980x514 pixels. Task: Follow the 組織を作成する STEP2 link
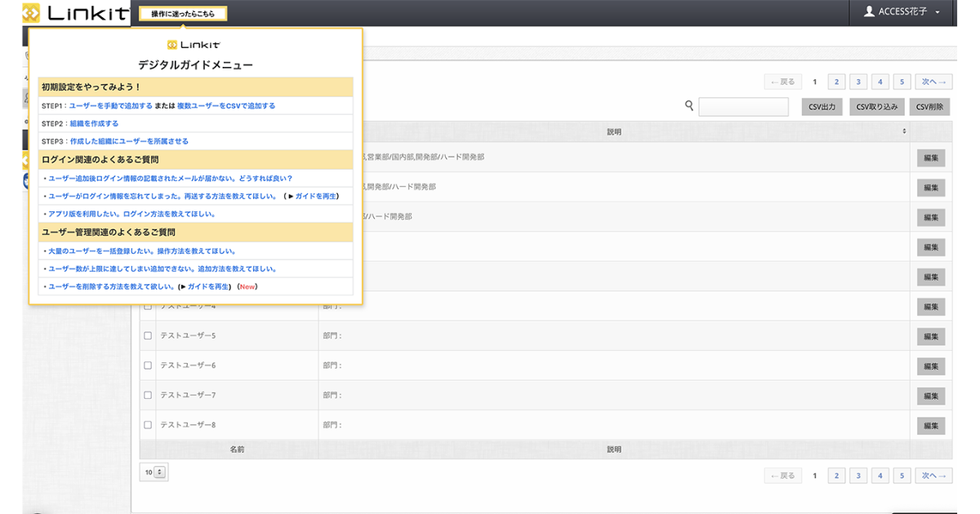[94, 124]
